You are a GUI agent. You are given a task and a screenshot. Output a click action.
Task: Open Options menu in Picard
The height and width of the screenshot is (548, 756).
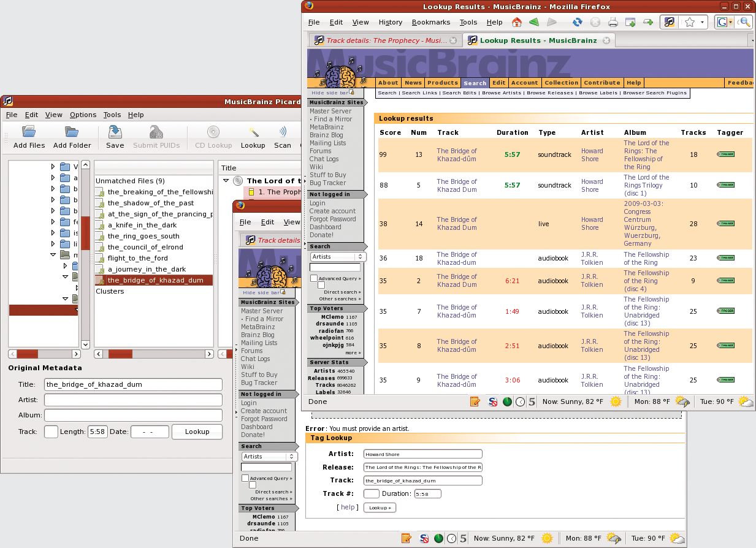point(83,115)
